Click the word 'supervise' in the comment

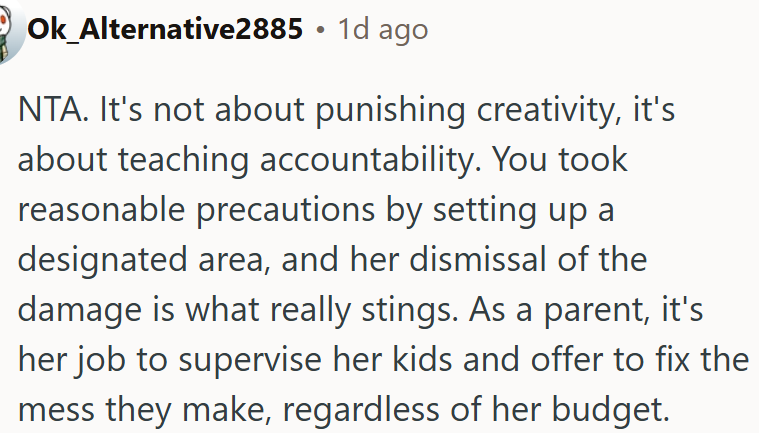[x=250, y=361]
